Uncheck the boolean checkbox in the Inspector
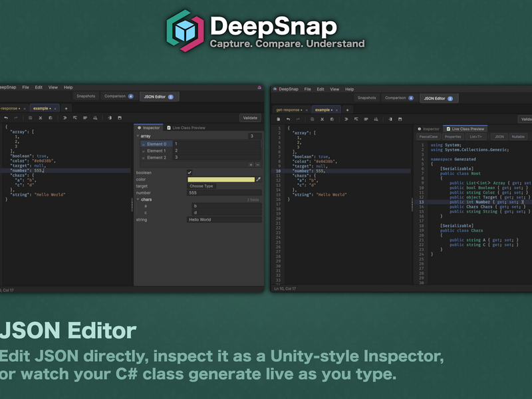 coord(190,172)
